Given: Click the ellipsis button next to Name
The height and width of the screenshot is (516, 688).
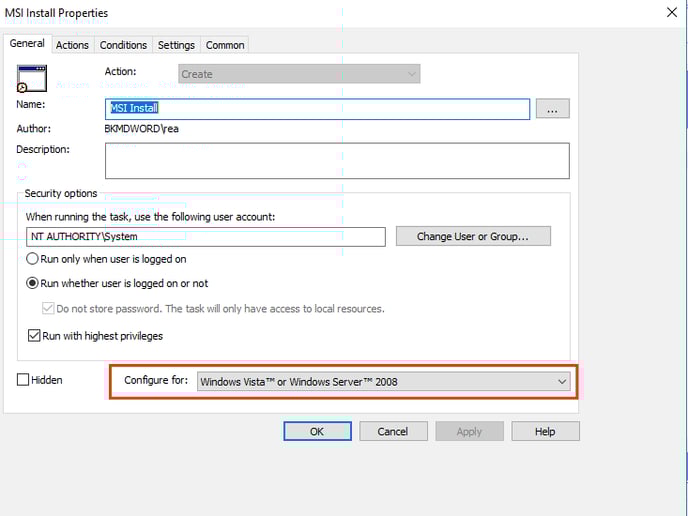Looking at the screenshot, I should (x=553, y=108).
